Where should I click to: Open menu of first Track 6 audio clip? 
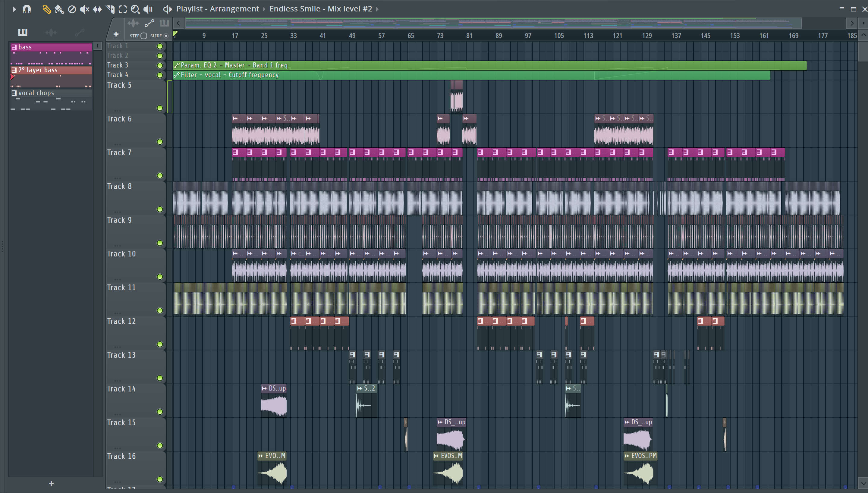(x=235, y=118)
